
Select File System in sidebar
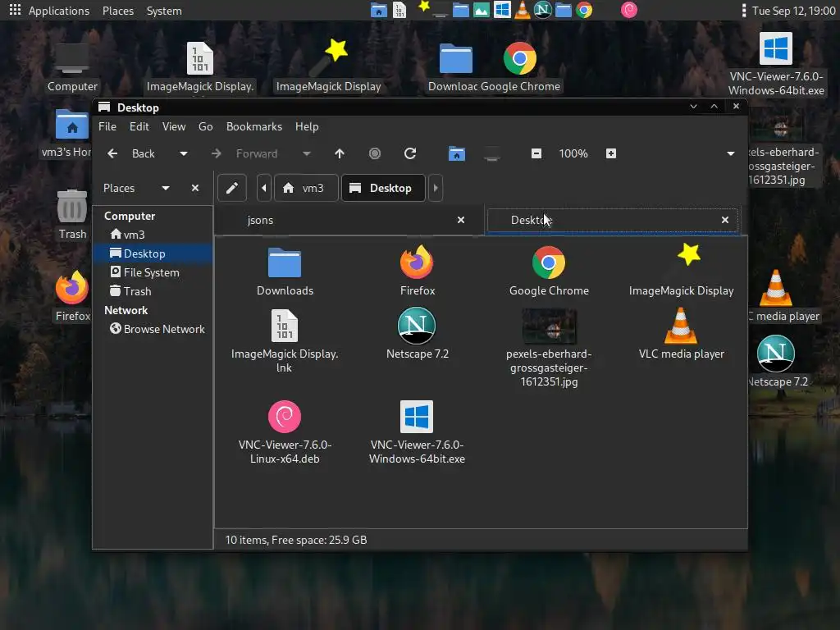153,272
